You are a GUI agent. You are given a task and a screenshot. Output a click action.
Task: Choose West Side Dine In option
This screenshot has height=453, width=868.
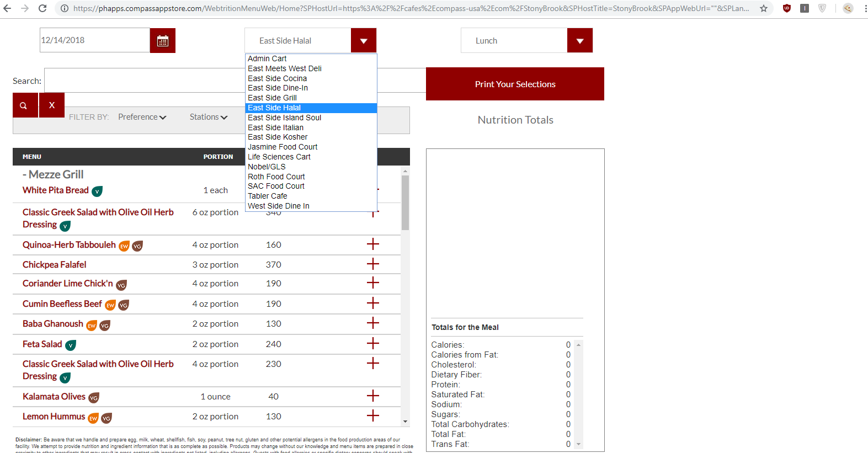tap(311, 206)
